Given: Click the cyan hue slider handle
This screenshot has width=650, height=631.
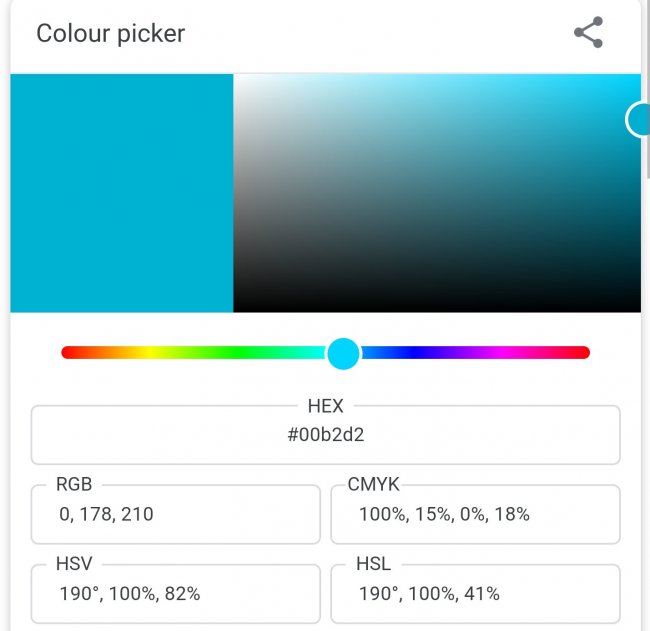Looking at the screenshot, I should pos(343,353).
